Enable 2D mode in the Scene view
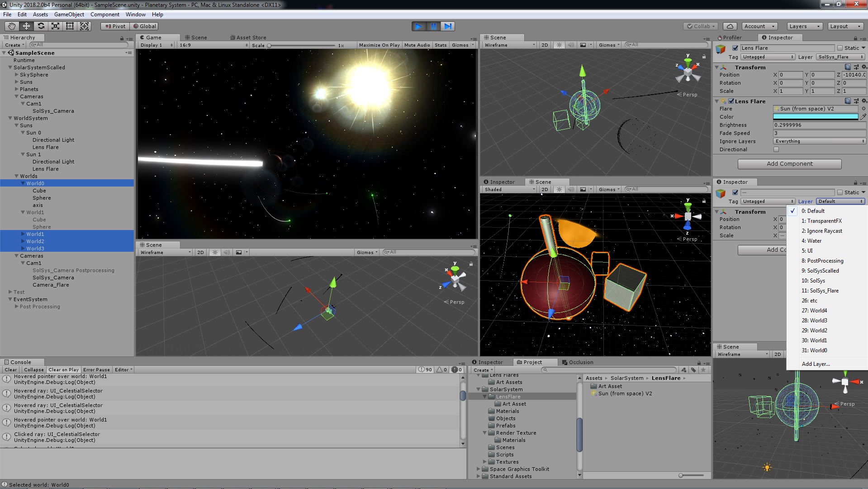Screen dimensions: 868x489 tap(545, 45)
